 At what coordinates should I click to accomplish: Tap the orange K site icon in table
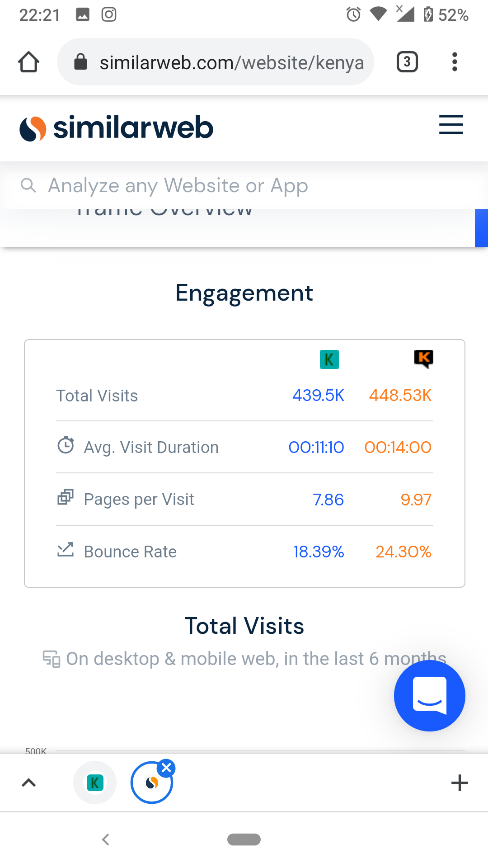(423, 359)
